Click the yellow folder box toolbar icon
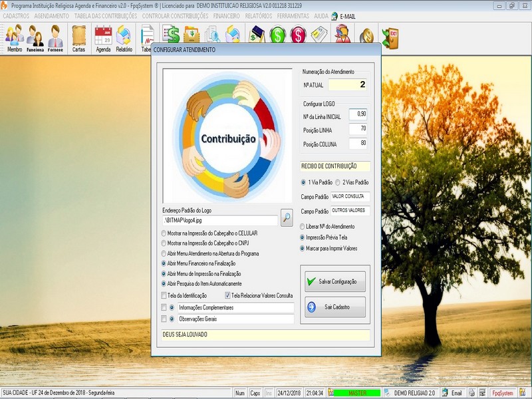Image resolution: width=532 pixels, height=399 pixels. (x=192, y=35)
